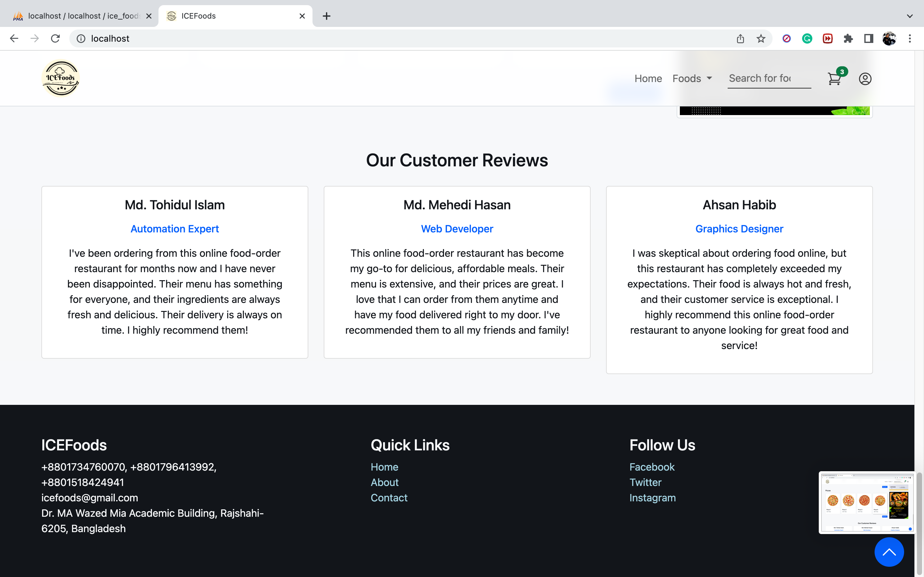This screenshot has height=577, width=924.
Task: Open Chrome's three-dot menu
Action: pos(910,38)
